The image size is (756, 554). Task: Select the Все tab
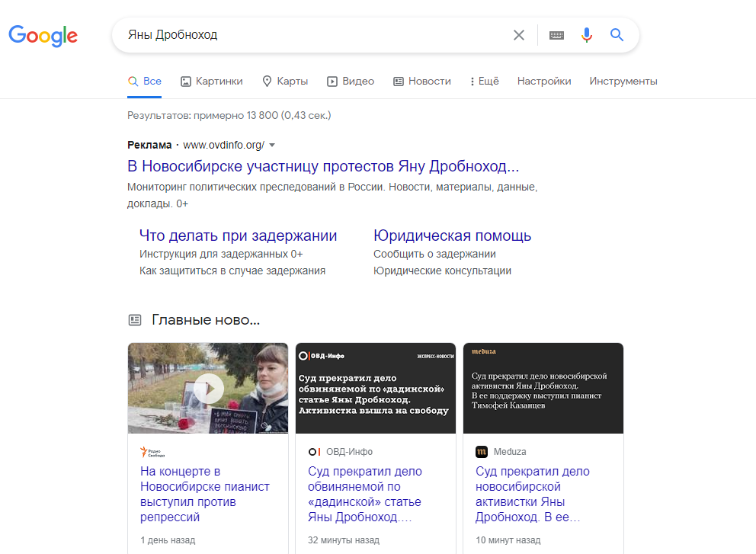pyautogui.click(x=145, y=81)
